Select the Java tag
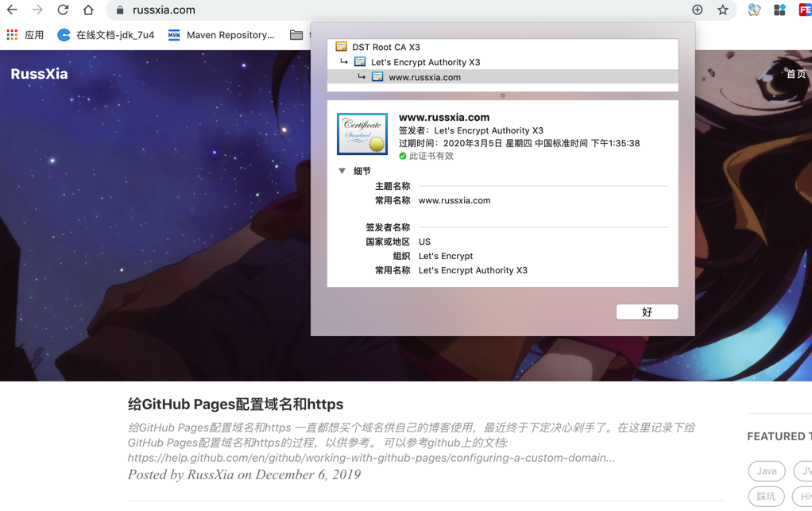The image size is (812, 511). point(767,471)
